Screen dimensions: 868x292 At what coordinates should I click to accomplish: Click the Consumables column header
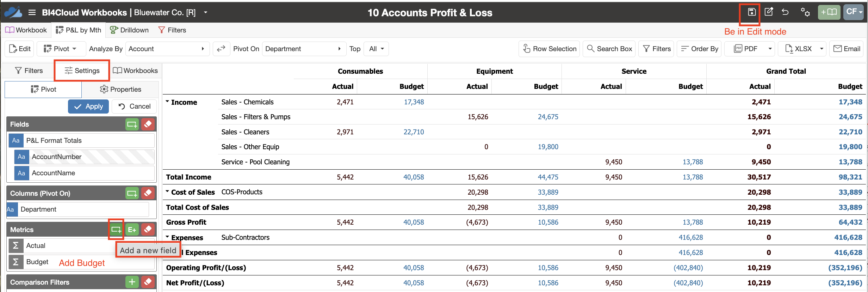pyautogui.click(x=360, y=71)
